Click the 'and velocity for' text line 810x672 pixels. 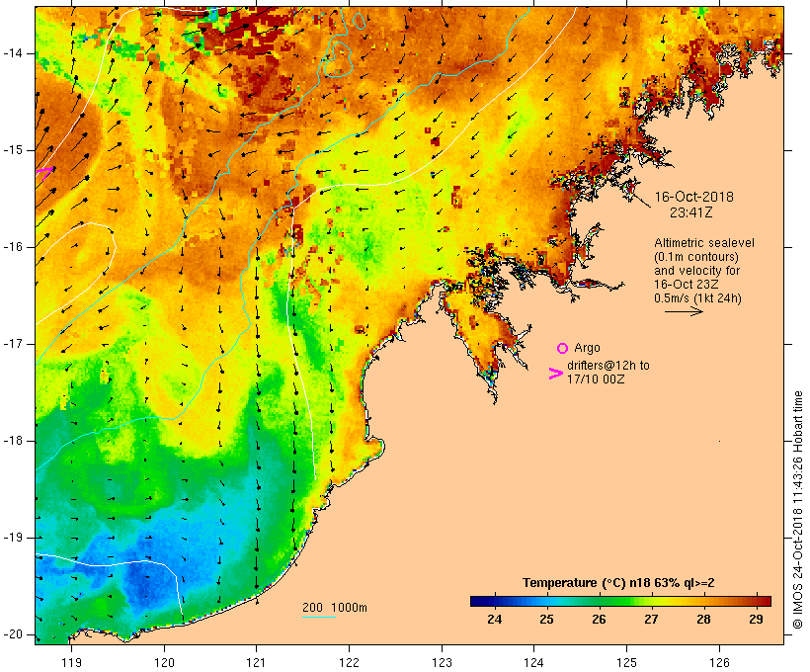696,271
